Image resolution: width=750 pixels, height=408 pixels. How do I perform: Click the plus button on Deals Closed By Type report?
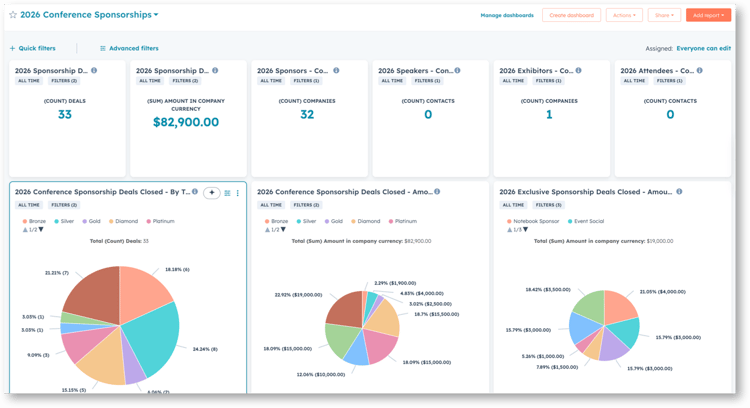[x=212, y=193]
